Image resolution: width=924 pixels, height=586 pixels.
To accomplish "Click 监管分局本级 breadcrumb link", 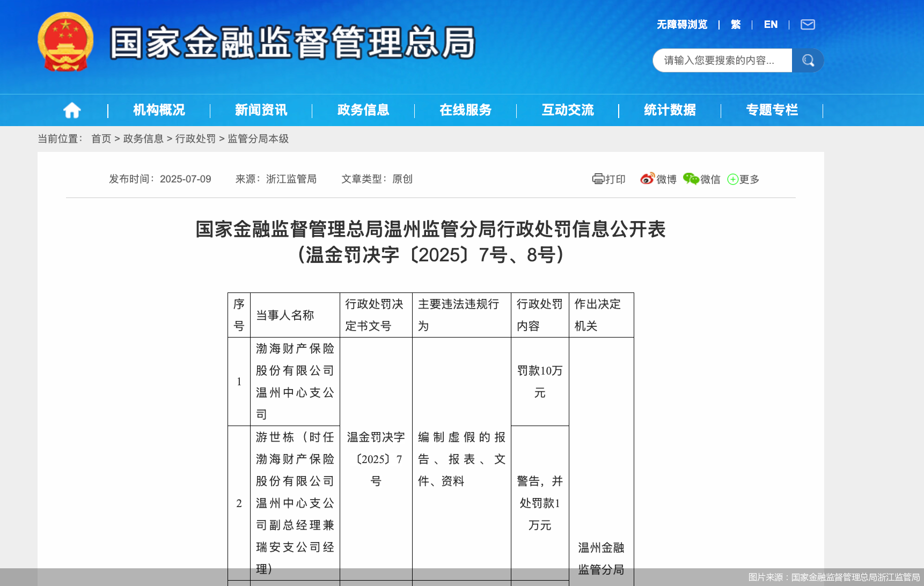I will pos(258,139).
